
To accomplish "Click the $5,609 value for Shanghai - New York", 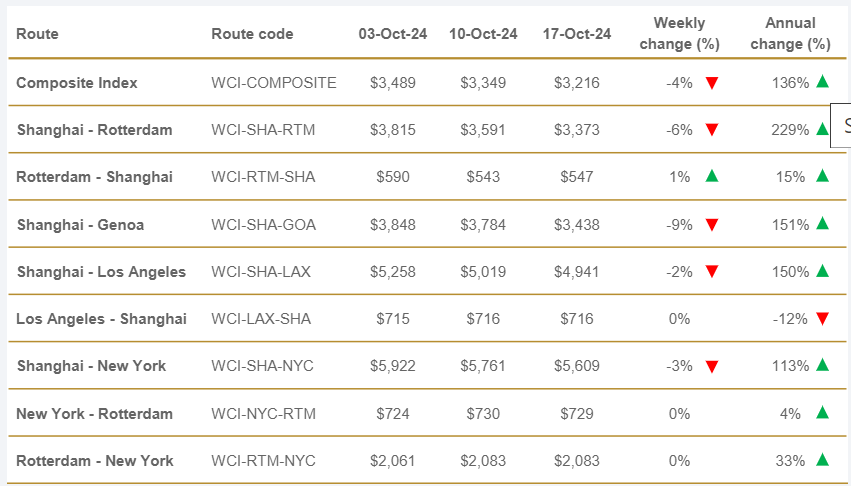I will point(577,366).
